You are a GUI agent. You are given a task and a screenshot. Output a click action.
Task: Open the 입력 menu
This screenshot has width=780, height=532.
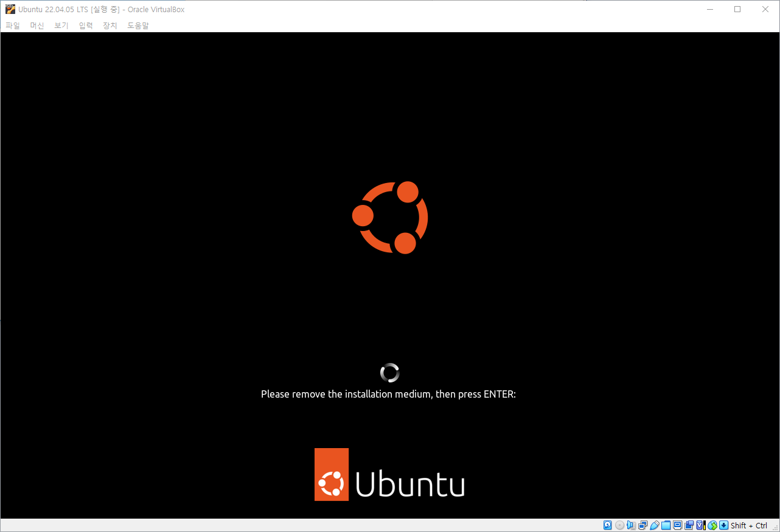pyautogui.click(x=86, y=26)
